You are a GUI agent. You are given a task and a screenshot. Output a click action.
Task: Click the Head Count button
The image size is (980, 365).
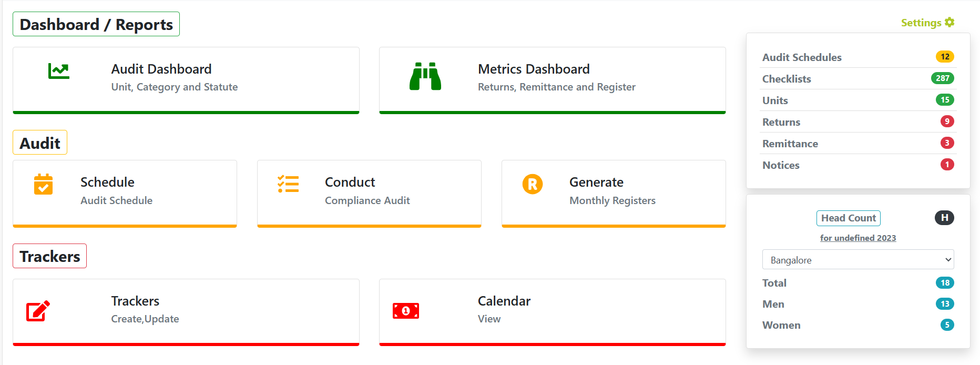coord(848,218)
